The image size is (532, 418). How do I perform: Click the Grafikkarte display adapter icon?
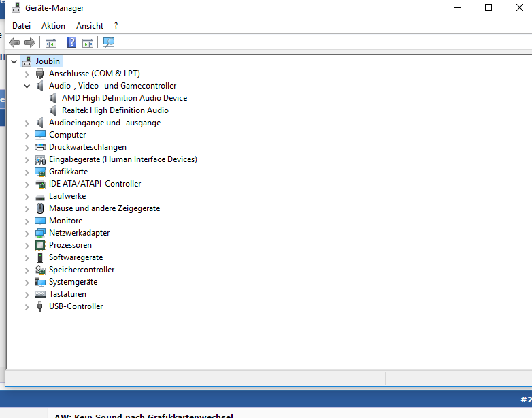click(40, 172)
